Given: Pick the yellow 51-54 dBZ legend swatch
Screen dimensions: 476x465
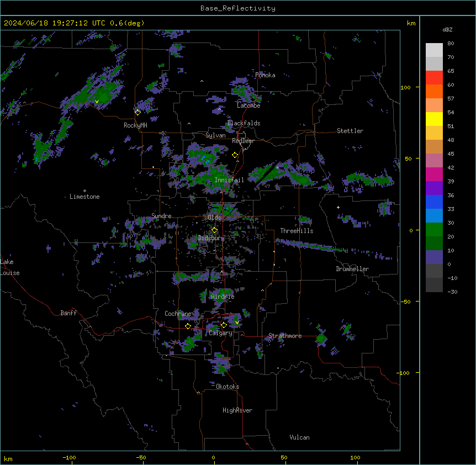Looking at the screenshot, I should 434,119.
